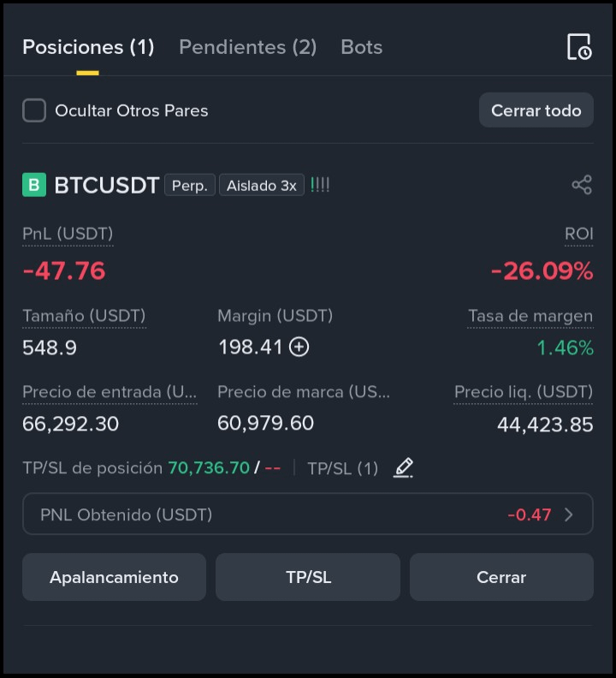Screen dimensions: 616x678
Task: Open the Apalancamiento button
Action: coord(114,577)
